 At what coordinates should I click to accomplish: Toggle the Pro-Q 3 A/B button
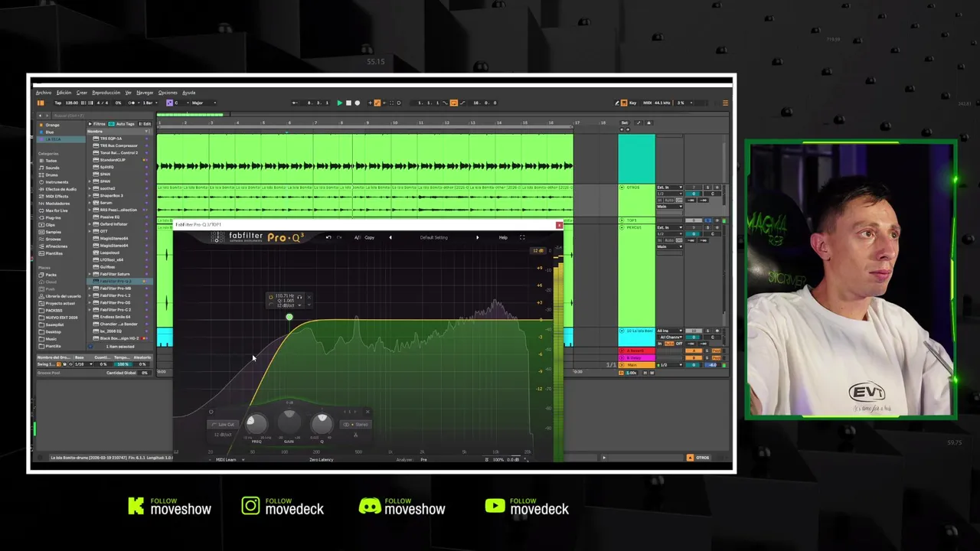click(x=358, y=237)
